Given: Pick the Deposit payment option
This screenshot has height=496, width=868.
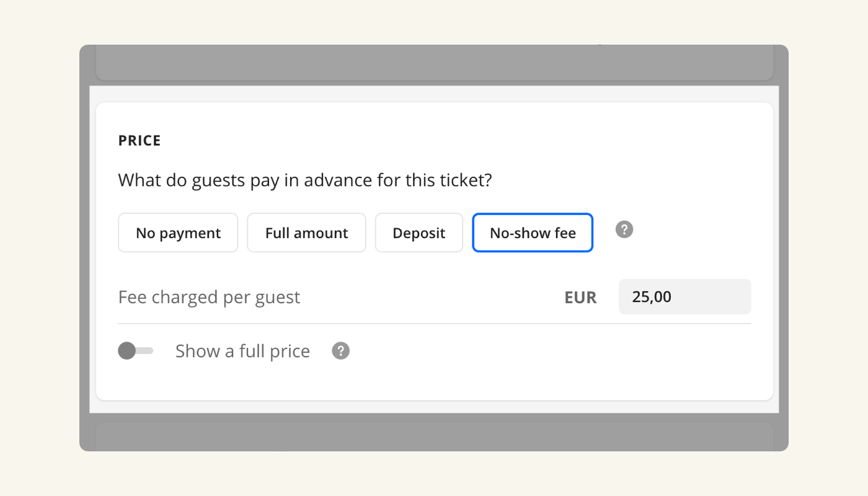Looking at the screenshot, I should coord(418,233).
